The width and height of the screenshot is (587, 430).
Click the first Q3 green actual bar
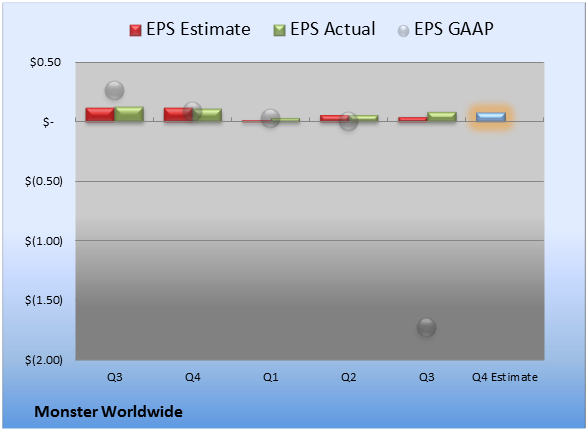click(x=129, y=114)
